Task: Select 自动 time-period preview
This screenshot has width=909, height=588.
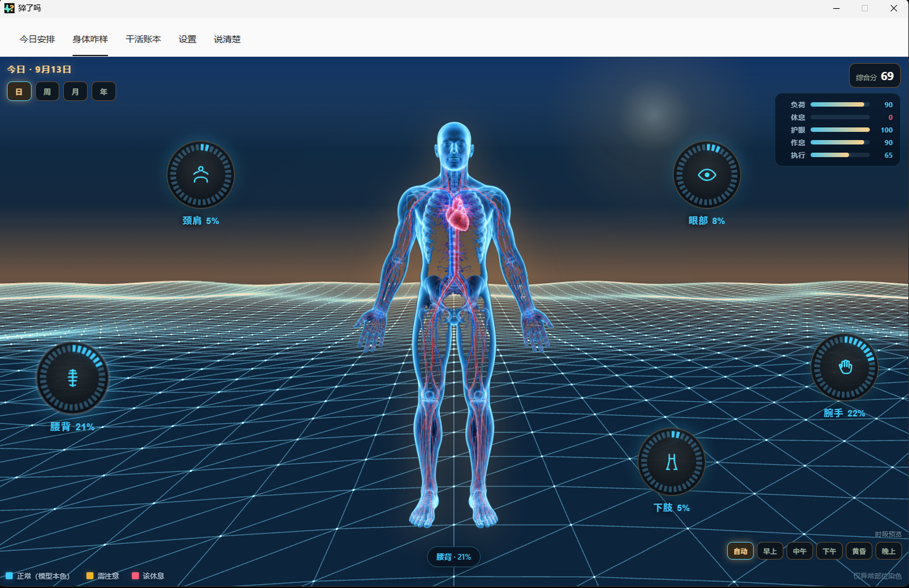Action: coord(740,551)
